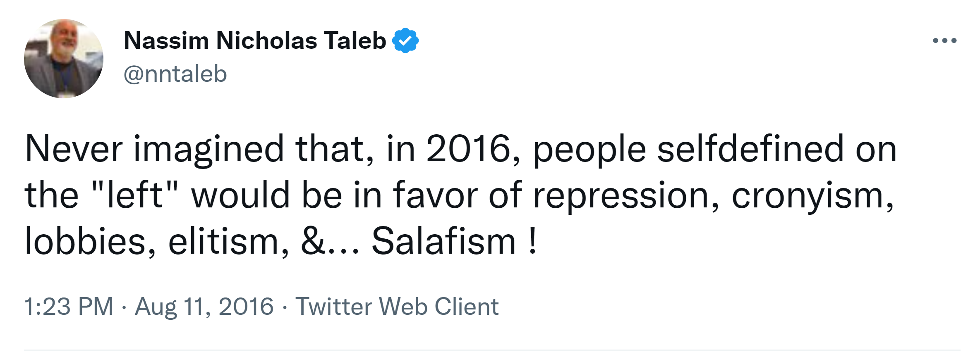Click the word "Never" starting the tweet
This screenshot has height=364, width=980.
pos(74,149)
